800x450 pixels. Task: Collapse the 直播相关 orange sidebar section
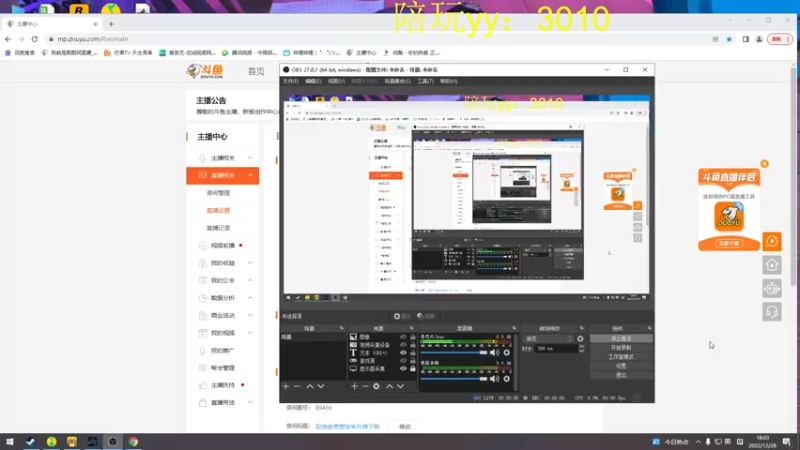250,176
